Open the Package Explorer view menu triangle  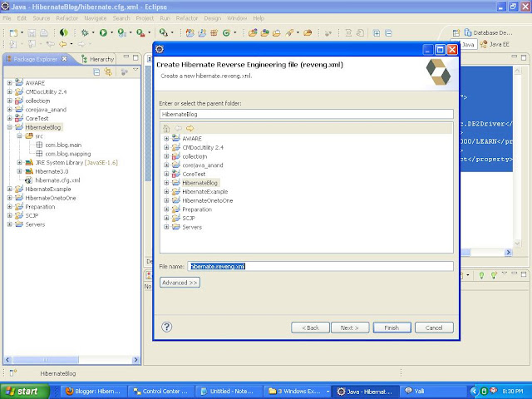[x=135, y=70]
